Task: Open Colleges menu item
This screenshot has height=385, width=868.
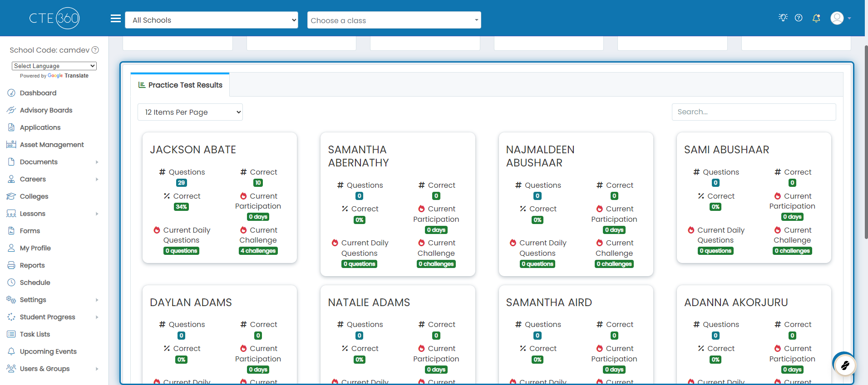Action: click(x=34, y=196)
